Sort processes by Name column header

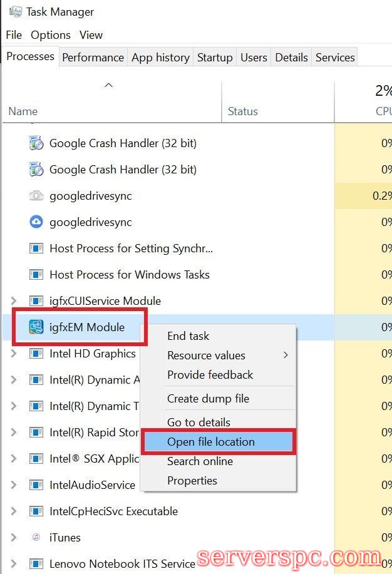click(23, 111)
